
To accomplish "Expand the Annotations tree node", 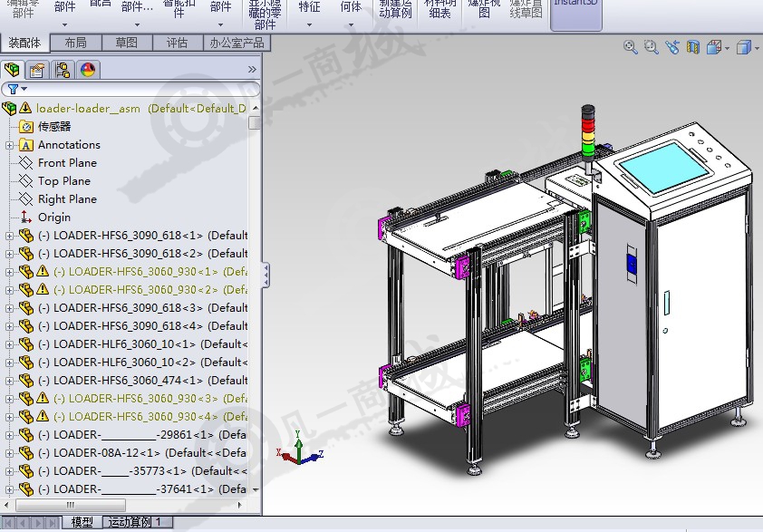I will (9, 145).
